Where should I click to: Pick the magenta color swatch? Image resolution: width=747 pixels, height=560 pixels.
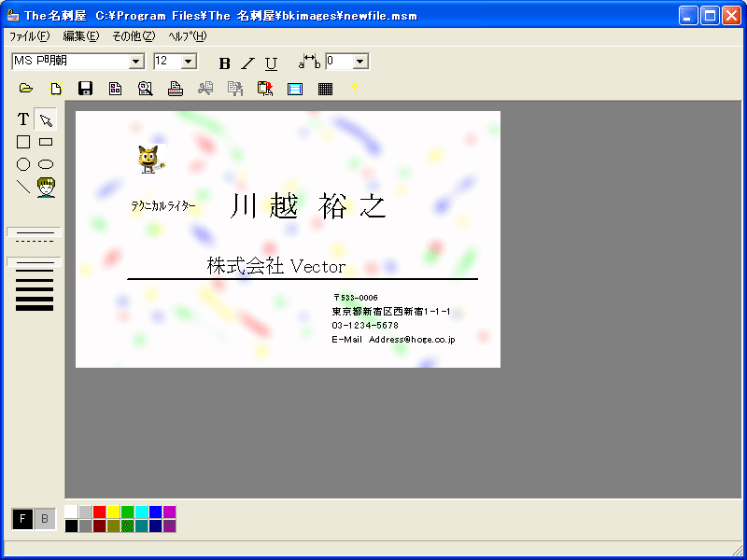pyautogui.click(x=170, y=511)
